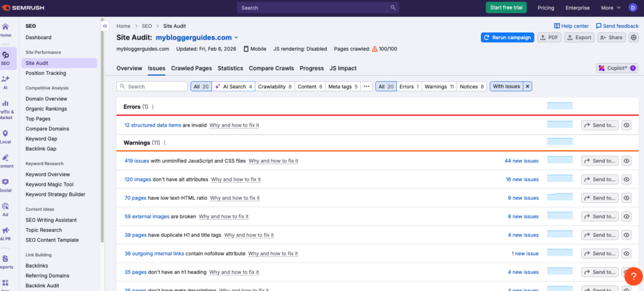Image resolution: width=644 pixels, height=291 pixels.
Task: Switch to the Progress tab
Action: (x=312, y=68)
